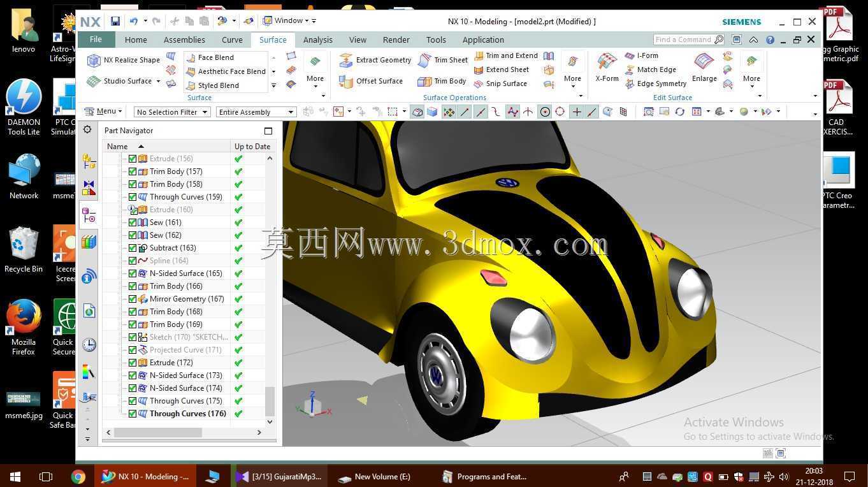
Task: Open the Menu dropdown
Action: [x=103, y=112]
